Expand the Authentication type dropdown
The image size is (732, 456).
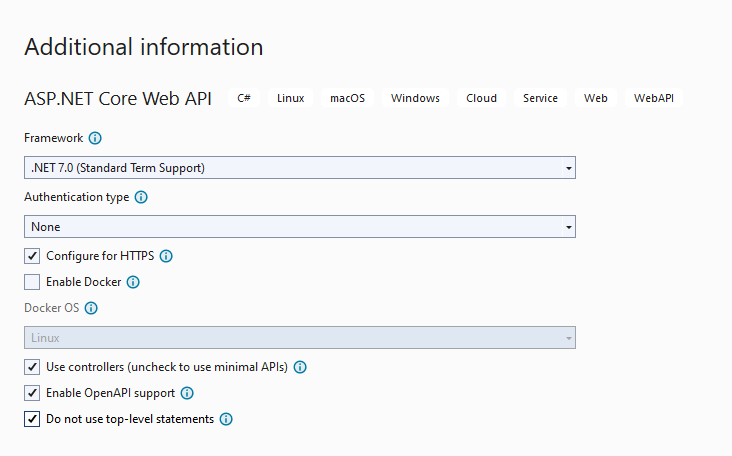[299, 227]
